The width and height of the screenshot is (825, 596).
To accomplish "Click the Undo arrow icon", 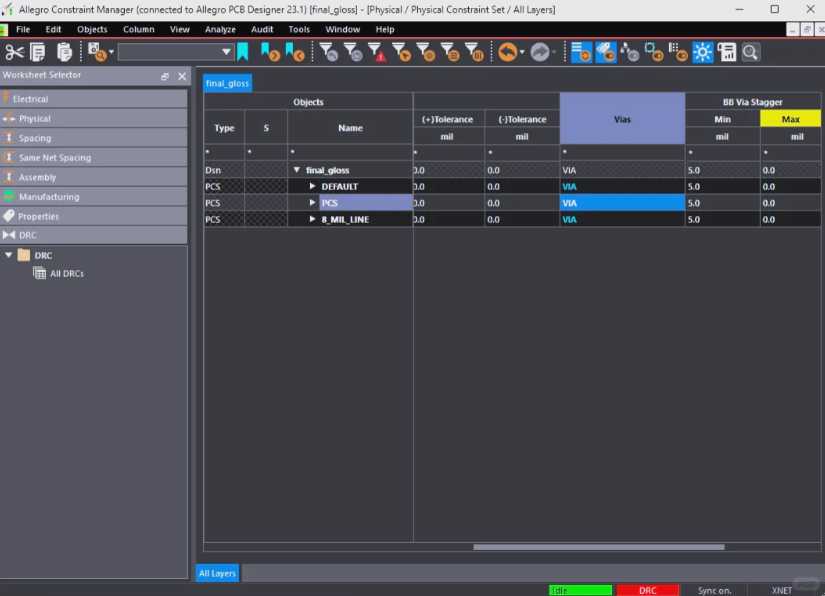I will (x=508, y=52).
